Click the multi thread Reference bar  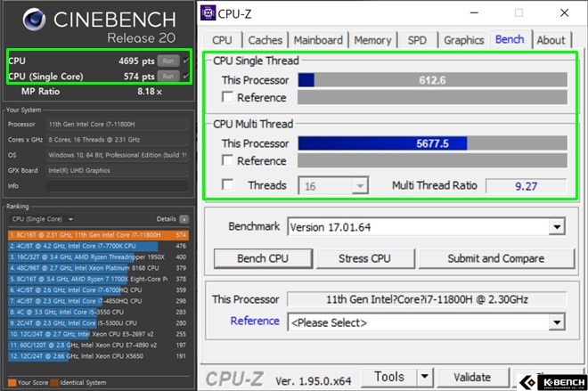(432, 160)
